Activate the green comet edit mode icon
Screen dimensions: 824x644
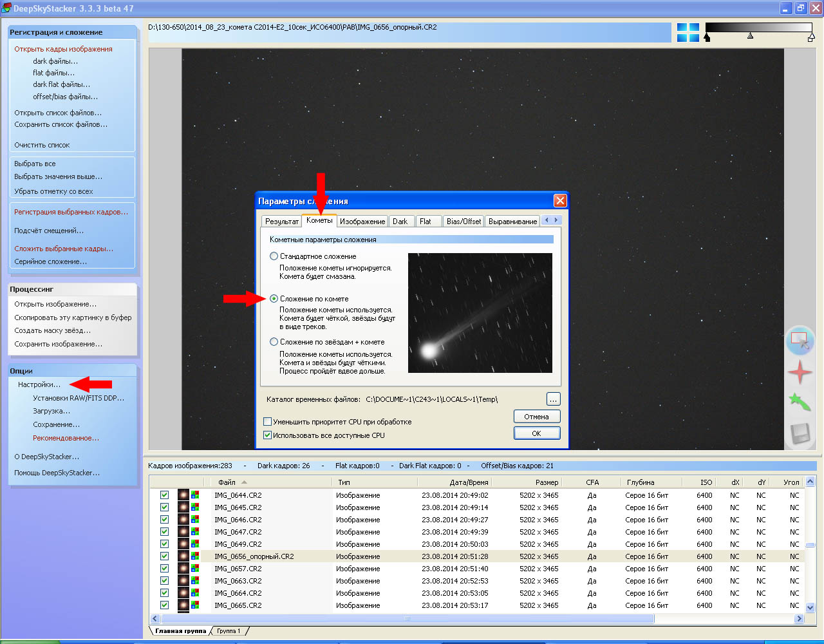pyautogui.click(x=800, y=402)
